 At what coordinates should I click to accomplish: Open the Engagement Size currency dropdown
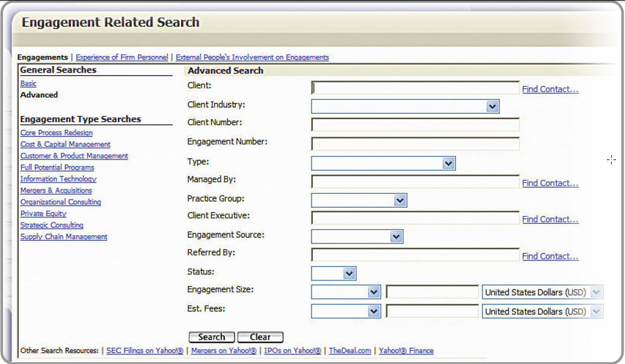pos(543,292)
